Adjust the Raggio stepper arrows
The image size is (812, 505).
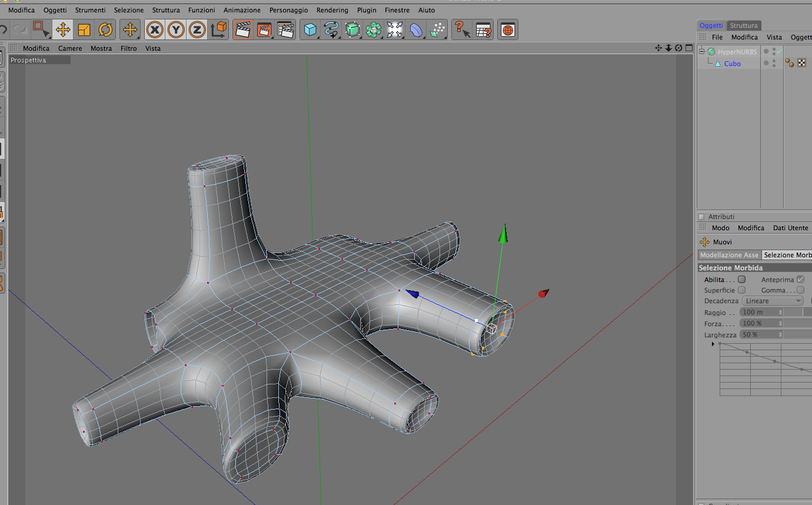tap(781, 312)
